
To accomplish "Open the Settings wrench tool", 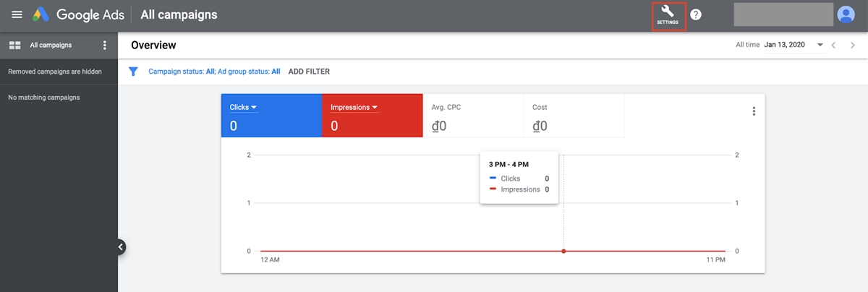I will tap(668, 14).
